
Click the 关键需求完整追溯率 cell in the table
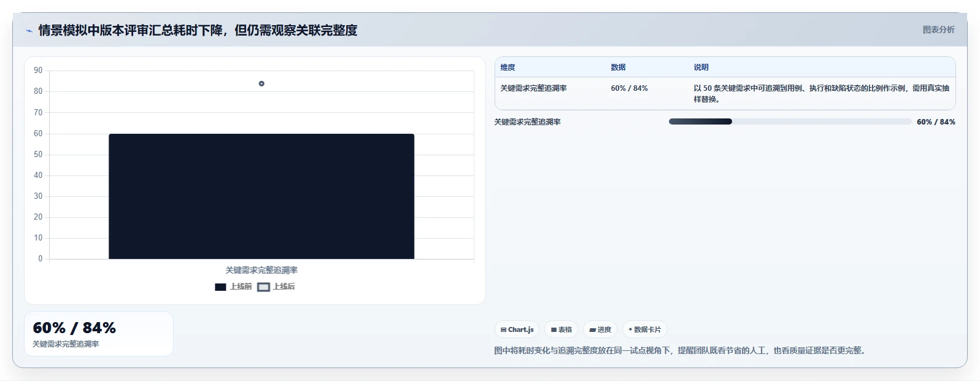click(533, 88)
